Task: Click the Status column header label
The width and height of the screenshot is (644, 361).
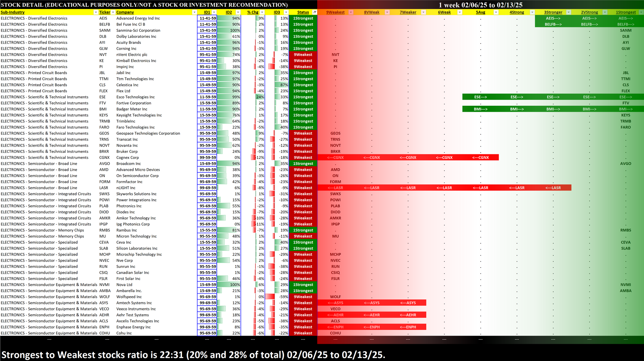Action: [x=303, y=12]
